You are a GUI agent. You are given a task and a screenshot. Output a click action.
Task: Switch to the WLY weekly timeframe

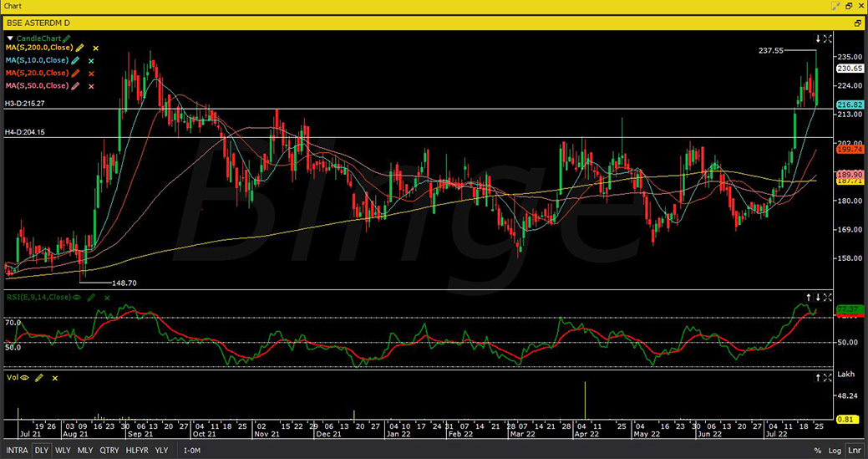pyautogui.click(x=63, y=450)
